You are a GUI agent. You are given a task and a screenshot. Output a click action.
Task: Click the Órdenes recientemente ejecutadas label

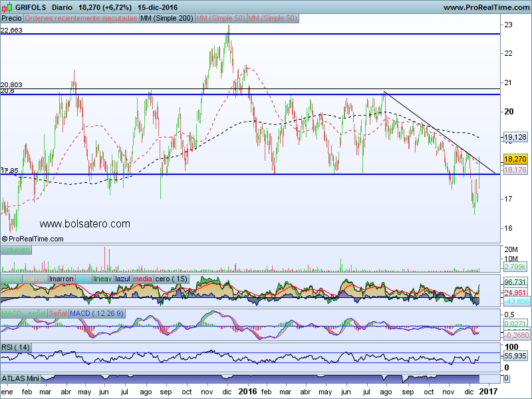pos(81,18)
